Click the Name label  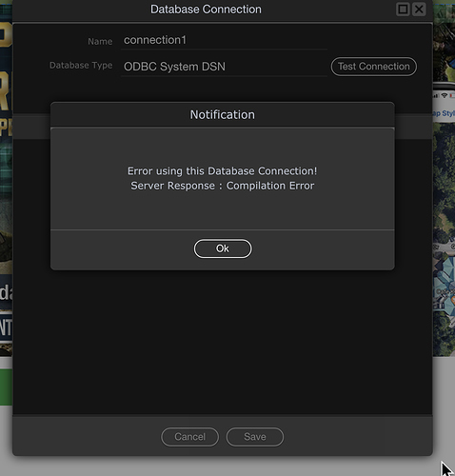click(100, 42)
